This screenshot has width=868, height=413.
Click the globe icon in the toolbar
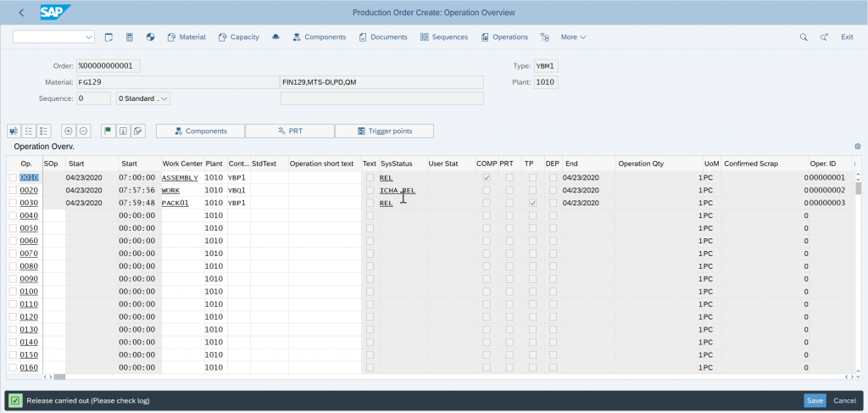150,37
